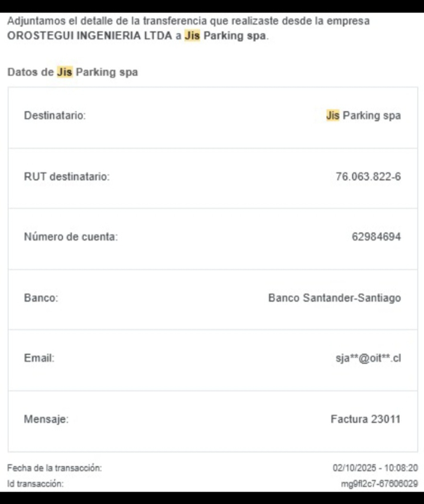Screen dimensions: 424x504
Task: Select the "Mensaje:" field label
Action: 46,419
